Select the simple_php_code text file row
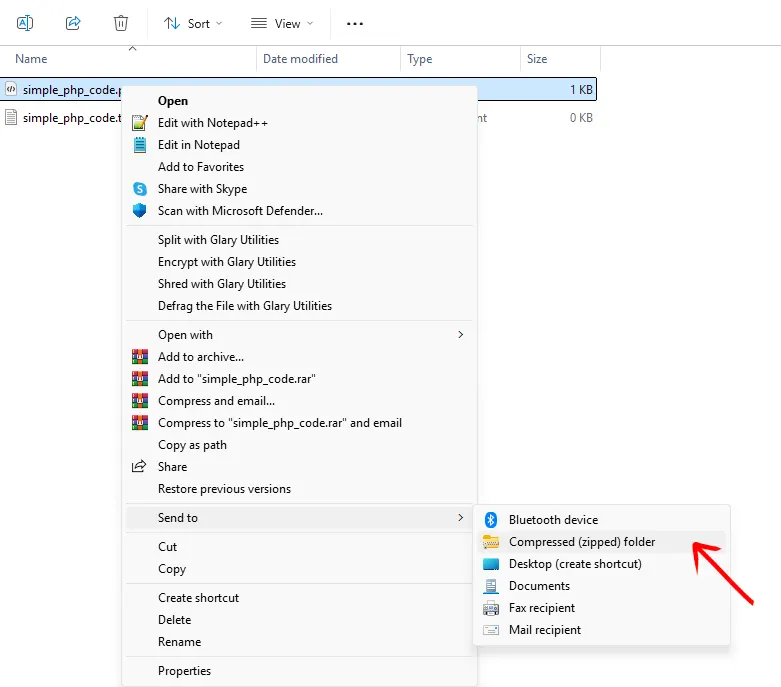The image size is (781, 687). (65, 118)
